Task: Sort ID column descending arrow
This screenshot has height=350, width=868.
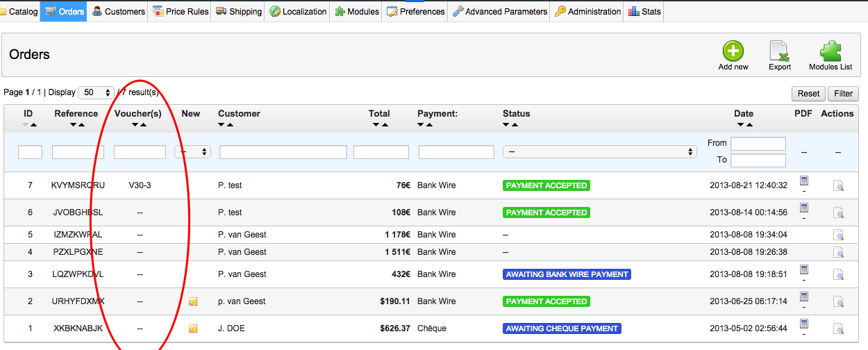Action: pos(26,125)
